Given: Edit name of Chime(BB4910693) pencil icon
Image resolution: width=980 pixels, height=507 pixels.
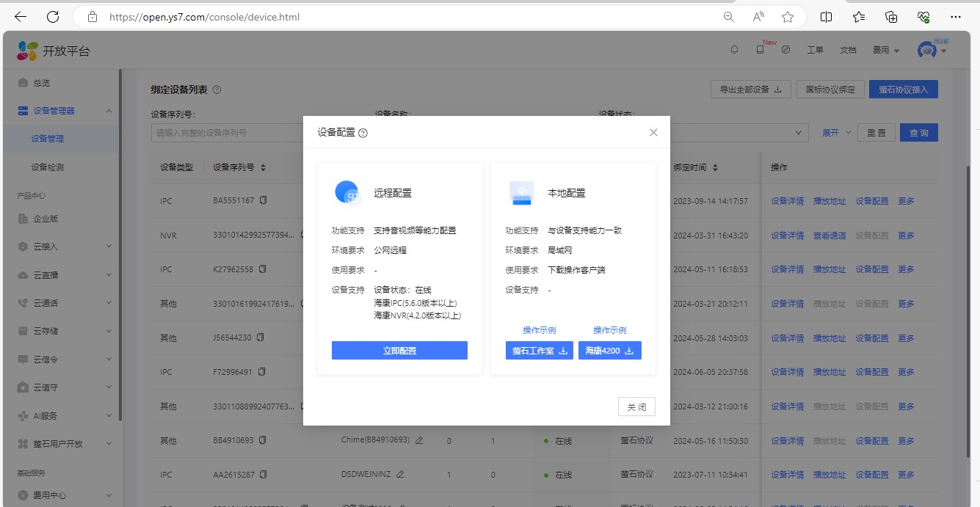Looking at the screenshot, I should pos(419,440).
